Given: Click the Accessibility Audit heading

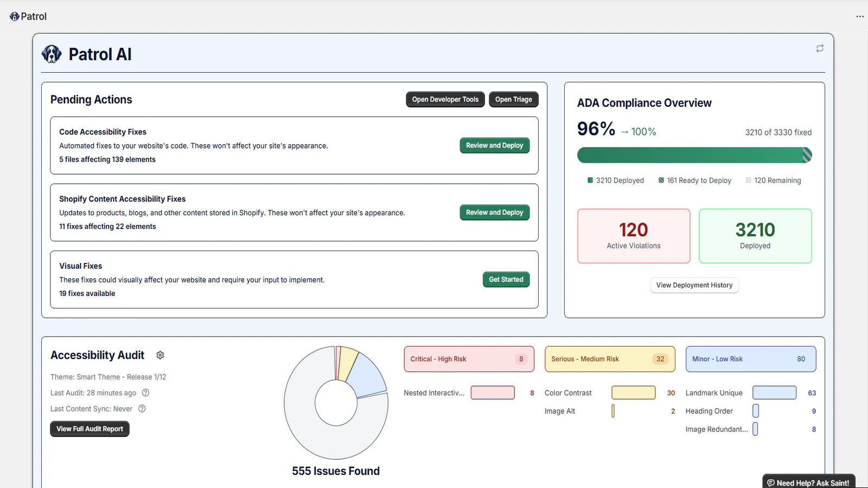Looking at the screenshot, I should (98, 355).
